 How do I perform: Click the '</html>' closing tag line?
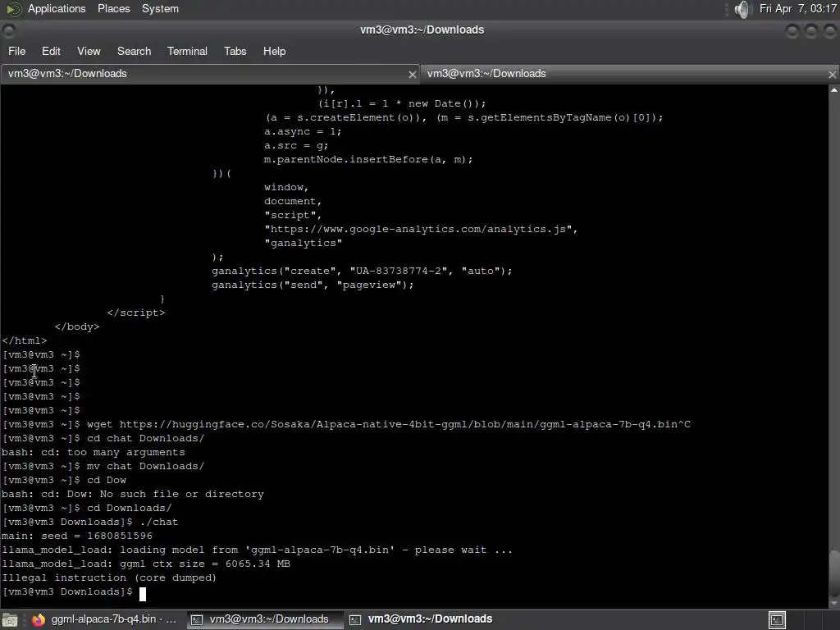24,340
